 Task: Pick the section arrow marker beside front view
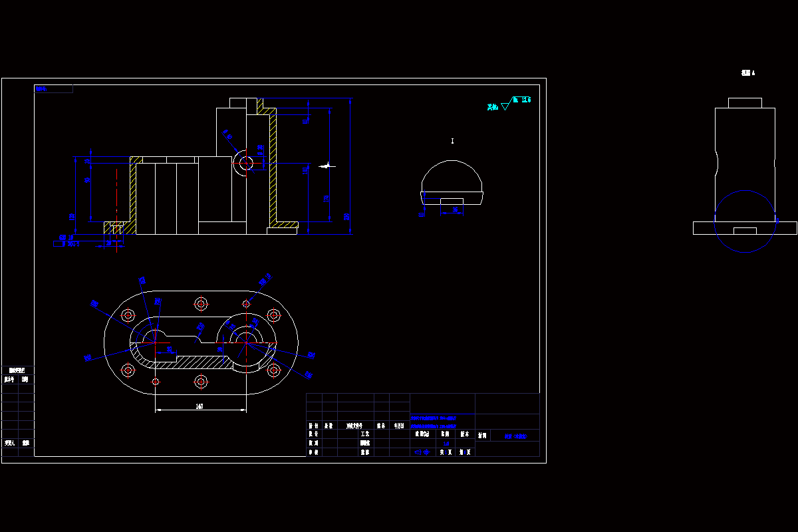[327, 166]
